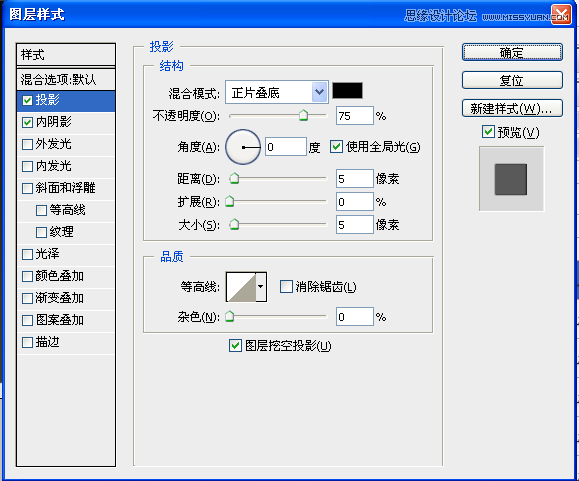
Task: Click the 扩展 percent input field
Action: [354, 202]
